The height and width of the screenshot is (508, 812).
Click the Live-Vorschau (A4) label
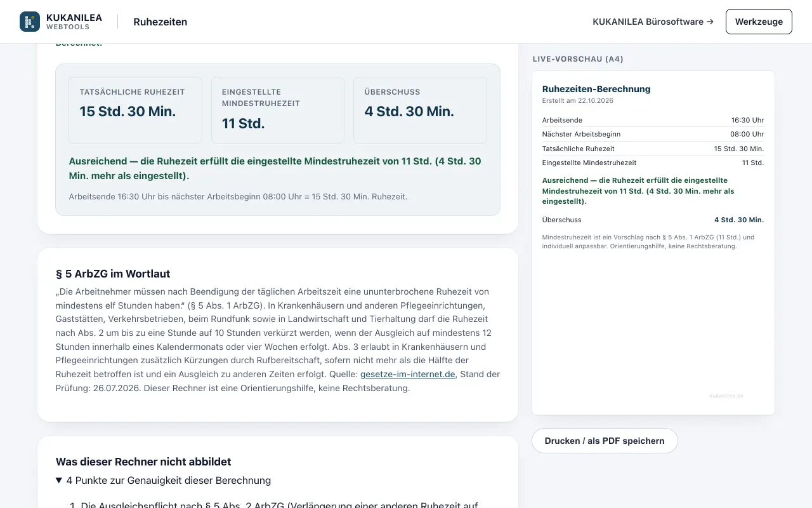coord(578,59)
